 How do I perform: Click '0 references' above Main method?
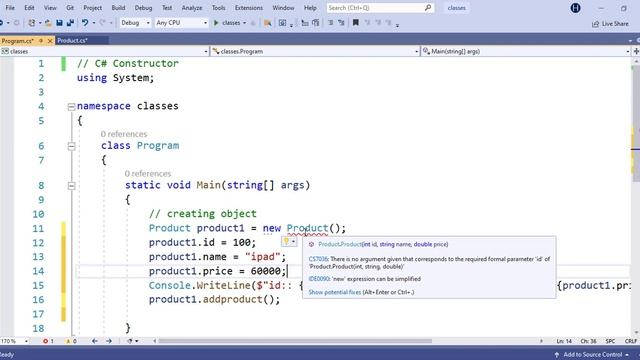(x=148, y=173)
